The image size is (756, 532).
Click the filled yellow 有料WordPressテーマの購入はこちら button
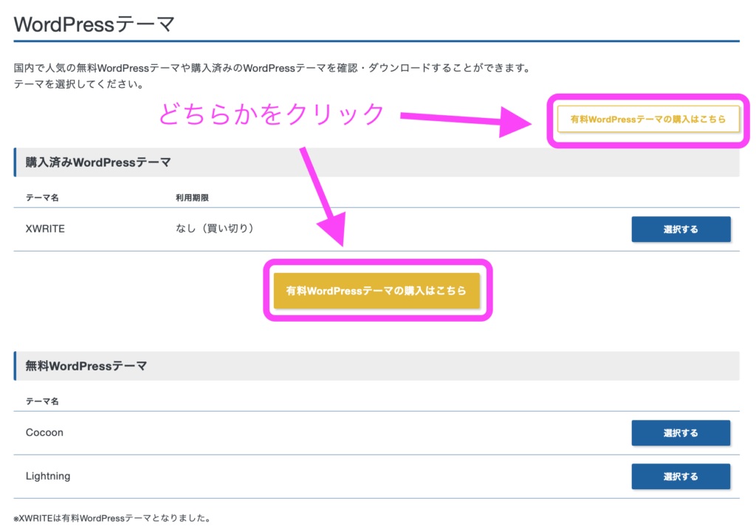(377, 291)
